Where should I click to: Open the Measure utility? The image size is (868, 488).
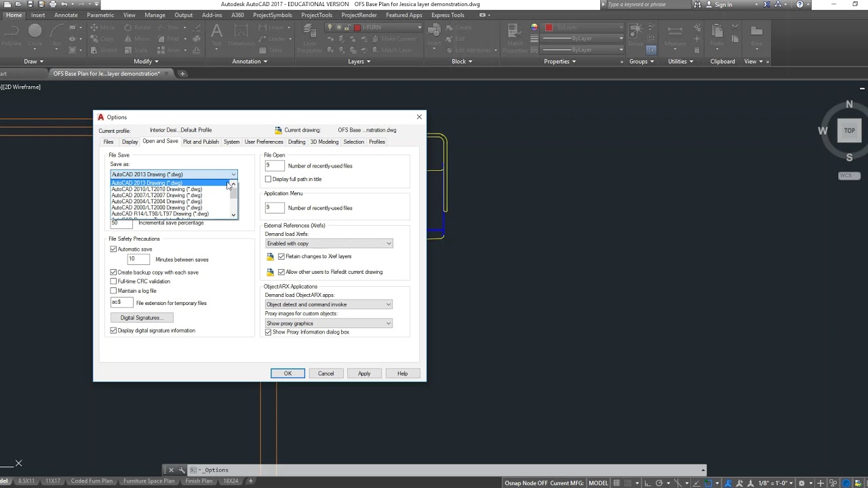(675, 35)
